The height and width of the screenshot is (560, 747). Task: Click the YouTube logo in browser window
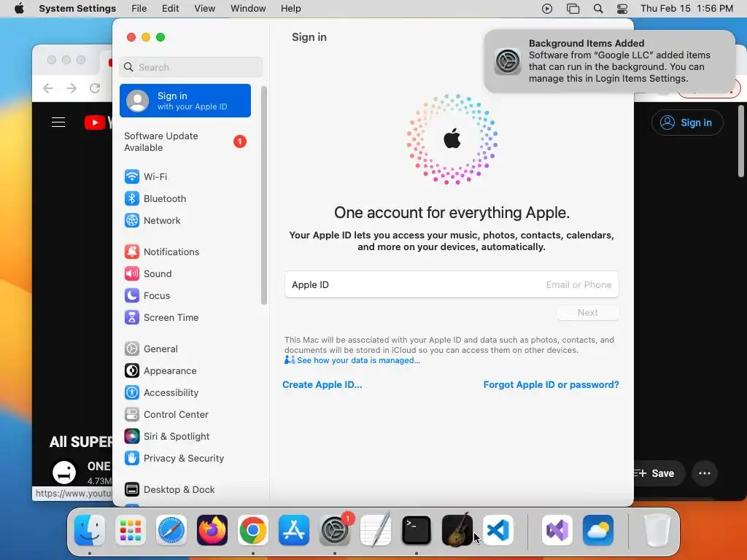pyautogui.click(x=98, y=122)
